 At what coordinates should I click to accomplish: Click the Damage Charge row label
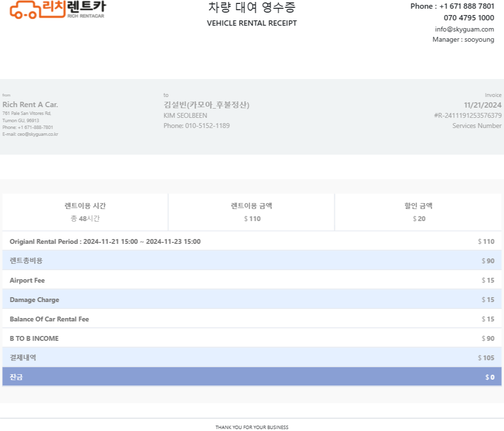pyautogui.click(x=34, y=300)
